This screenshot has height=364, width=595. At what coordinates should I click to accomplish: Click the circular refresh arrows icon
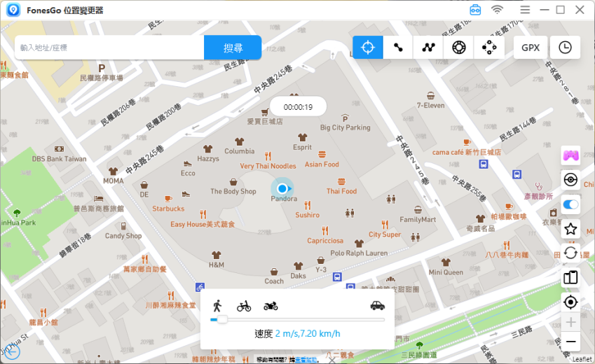point(570,253)
